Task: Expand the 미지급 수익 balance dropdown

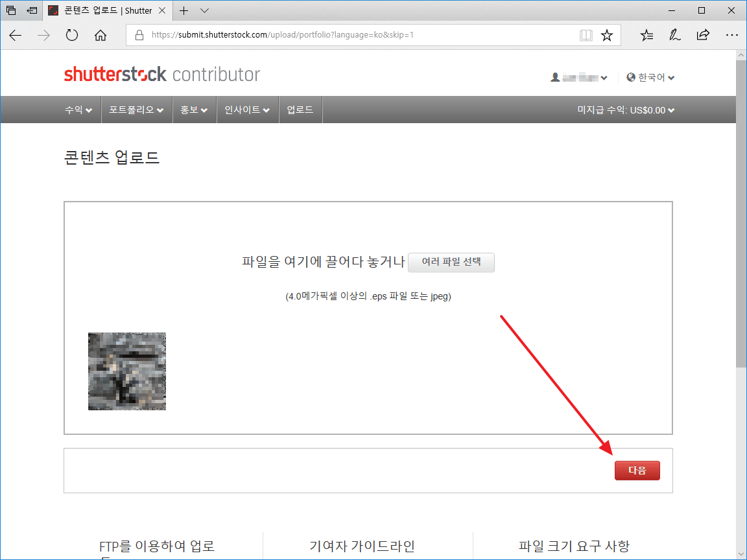Action: pos(626,110)
